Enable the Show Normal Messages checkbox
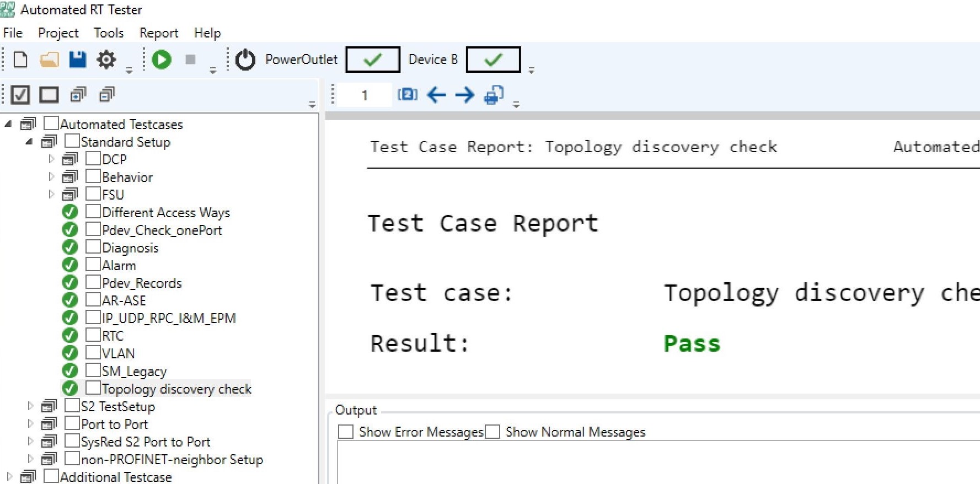The width and height of the screenshot is (980, 484). click(x=492, y=432)
